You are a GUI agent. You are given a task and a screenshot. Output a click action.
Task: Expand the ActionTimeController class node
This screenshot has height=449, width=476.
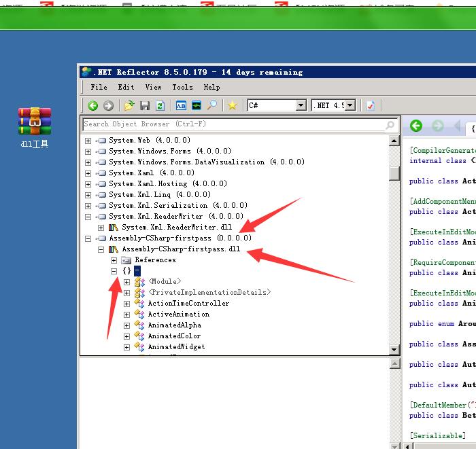(x=127, y=304)
